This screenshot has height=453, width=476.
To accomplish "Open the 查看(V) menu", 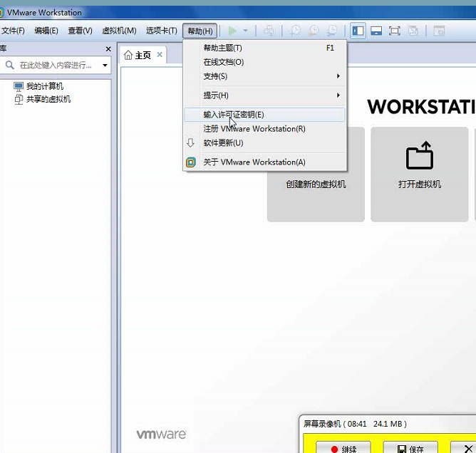I will (80, 31).
